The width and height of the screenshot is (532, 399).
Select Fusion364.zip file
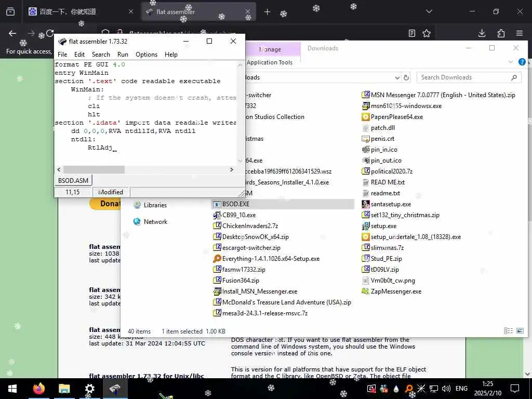click(236, 280)
